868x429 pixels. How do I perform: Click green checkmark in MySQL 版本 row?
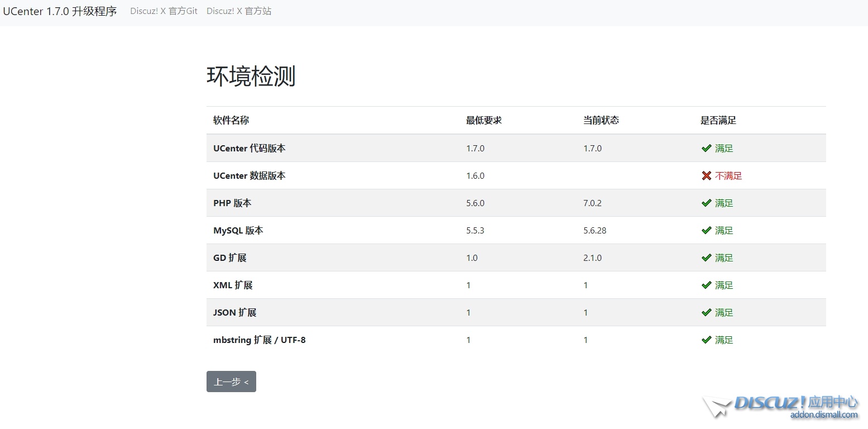pyautogui.click(x=706, y=230)
